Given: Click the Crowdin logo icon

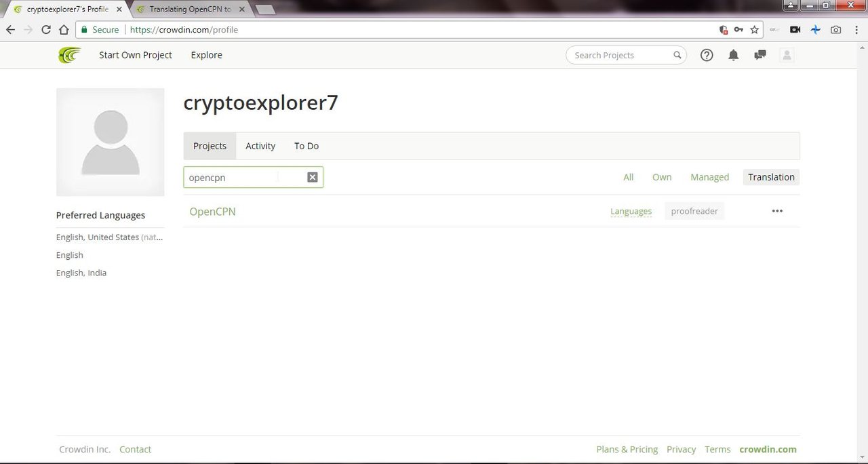Looking at the screenshot, I should [69, 55].
